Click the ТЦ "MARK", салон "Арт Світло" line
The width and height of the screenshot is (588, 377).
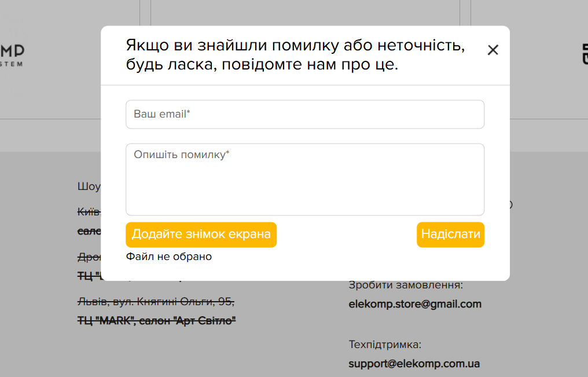[x=156, y=320]
